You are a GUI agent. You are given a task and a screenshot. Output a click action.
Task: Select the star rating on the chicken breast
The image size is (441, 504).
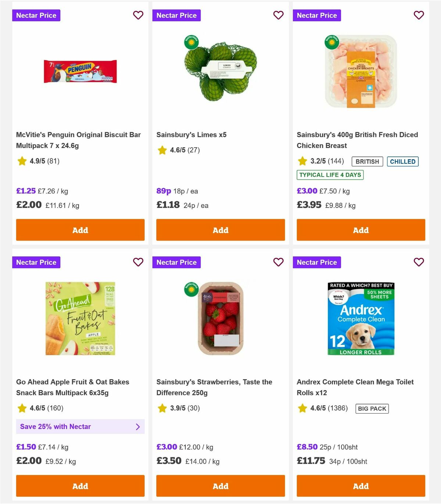[x=302, y=161]
